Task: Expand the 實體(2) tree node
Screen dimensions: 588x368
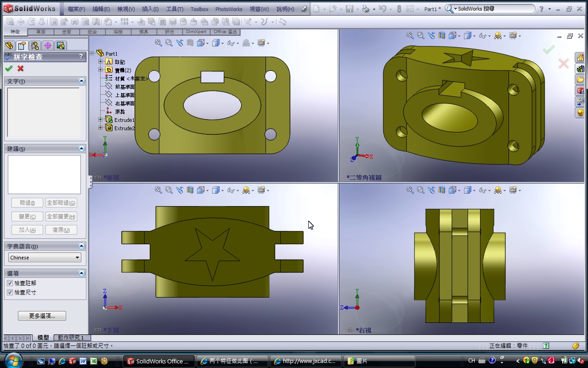Action: [100, 70]
